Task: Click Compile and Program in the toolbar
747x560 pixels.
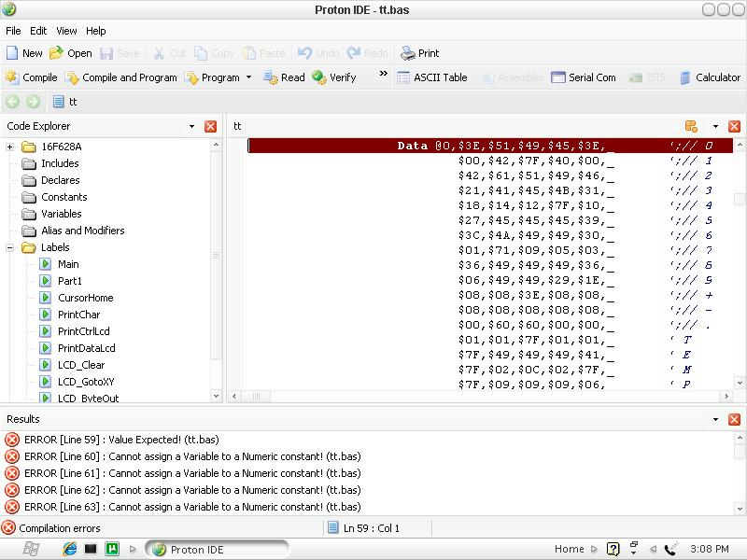Action: click(121, 77)
